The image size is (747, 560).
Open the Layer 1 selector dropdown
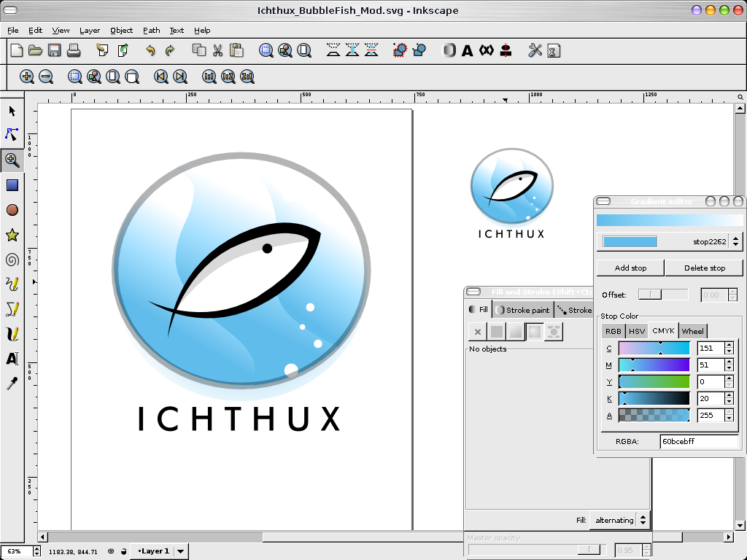click(158, 551)
